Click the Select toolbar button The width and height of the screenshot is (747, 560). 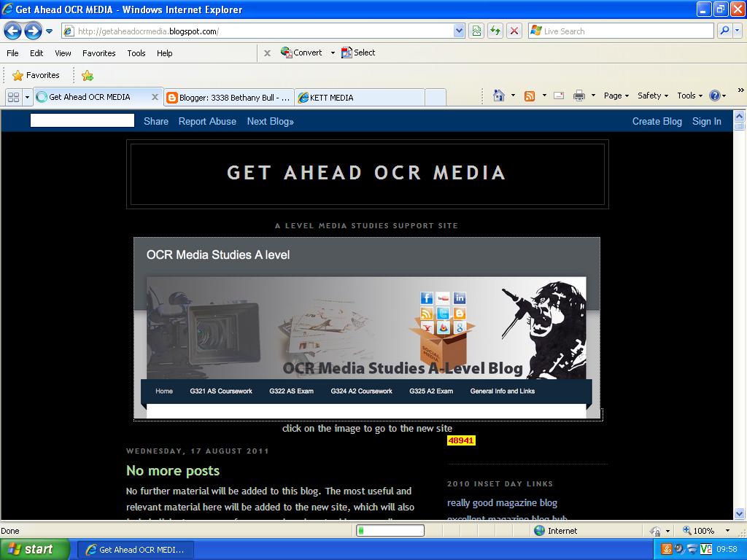358,52
